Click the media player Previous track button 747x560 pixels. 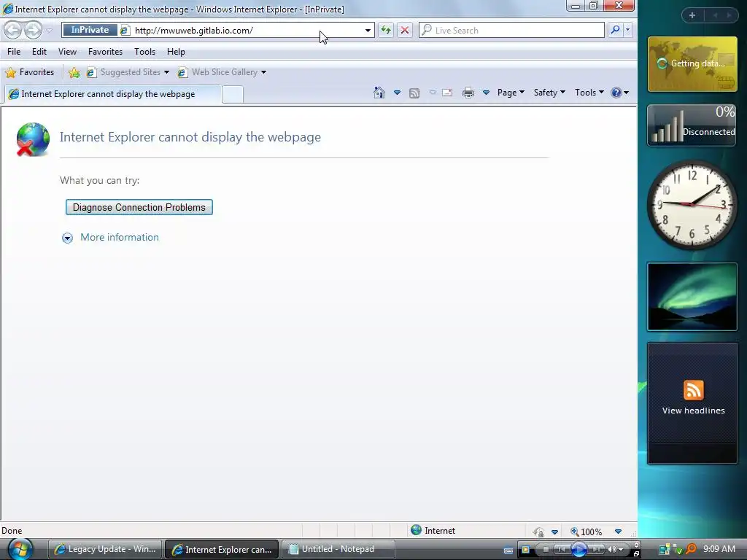[562, 550]
